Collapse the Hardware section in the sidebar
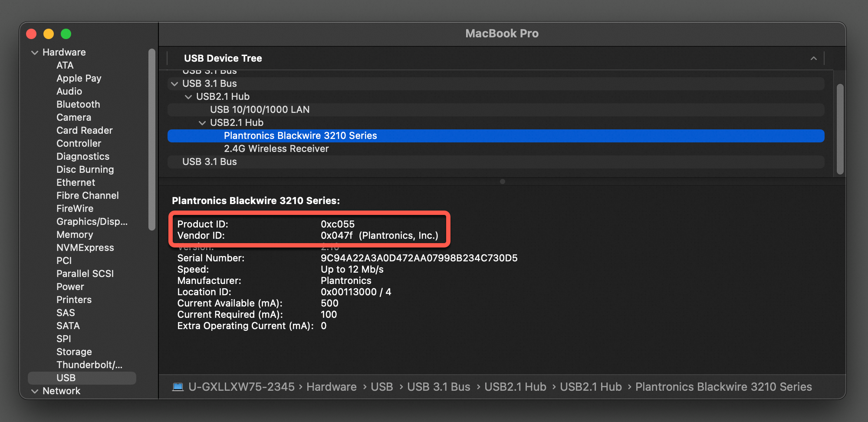Image resolution: width=868 pixels, height=422 pixels. [35, 52]
